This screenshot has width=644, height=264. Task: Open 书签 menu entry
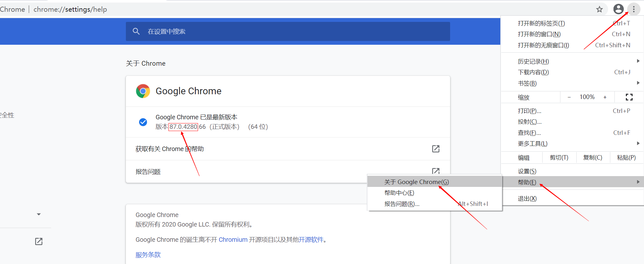pos(572,83)
